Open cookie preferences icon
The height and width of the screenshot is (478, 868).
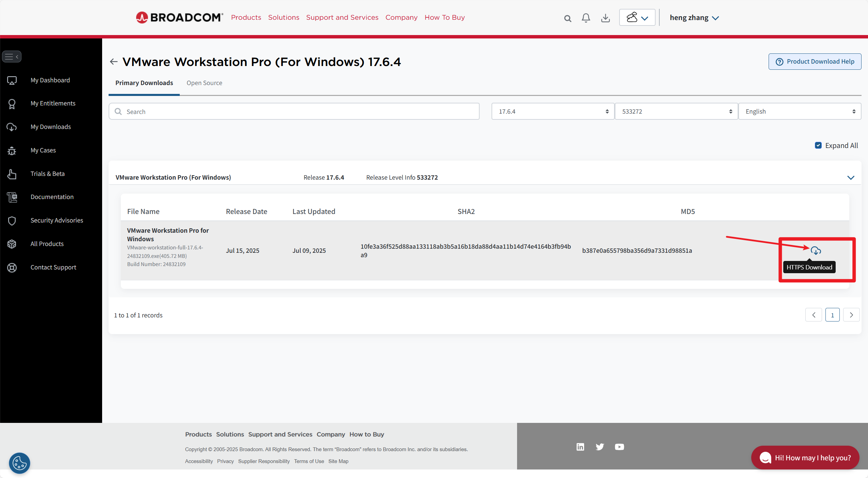pos(19,463)
